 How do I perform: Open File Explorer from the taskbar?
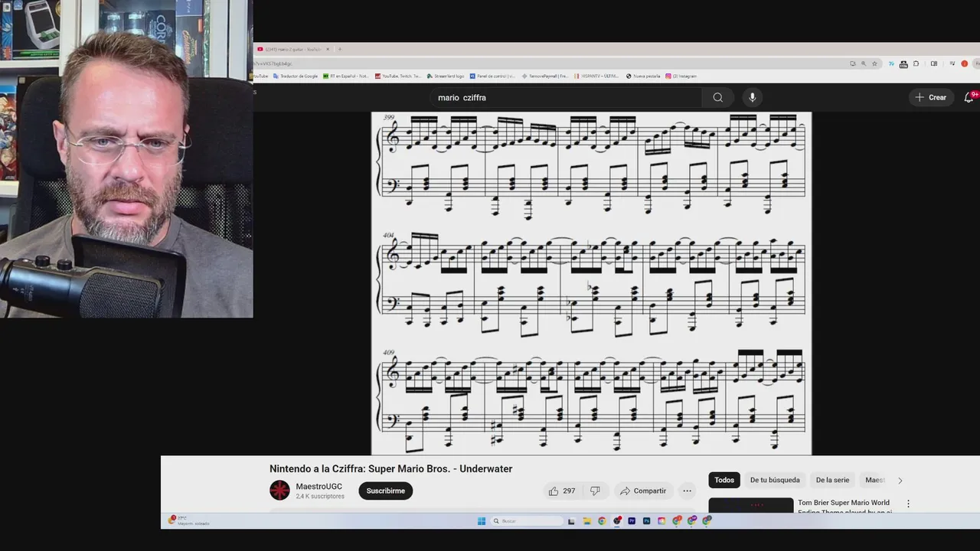587,521
